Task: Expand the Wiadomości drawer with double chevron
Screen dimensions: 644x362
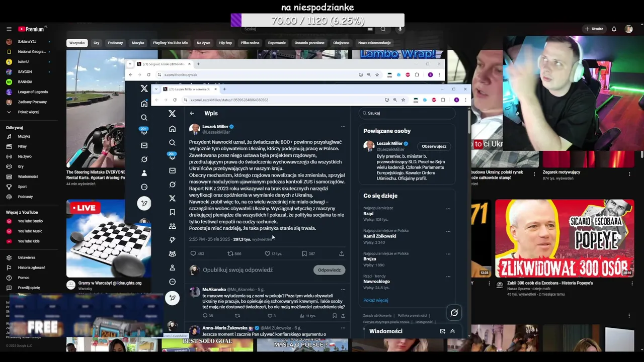Action: pyautogui.click(x=452, y=331)
